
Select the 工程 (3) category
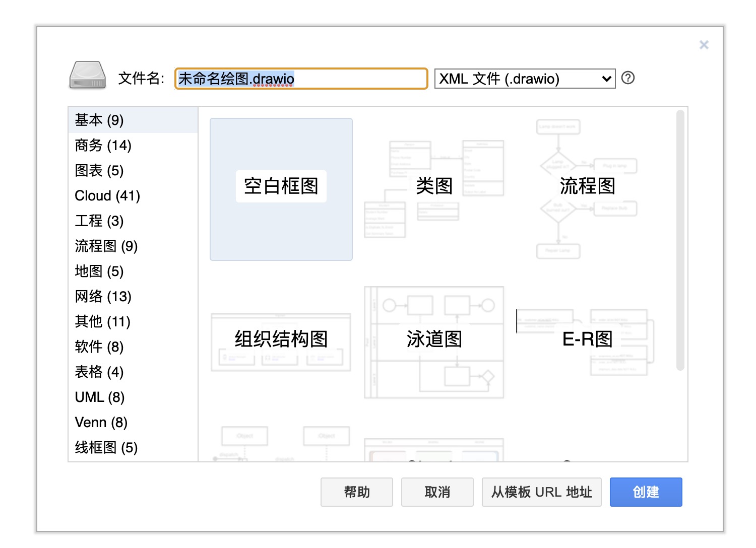click(x=133, y=221)
